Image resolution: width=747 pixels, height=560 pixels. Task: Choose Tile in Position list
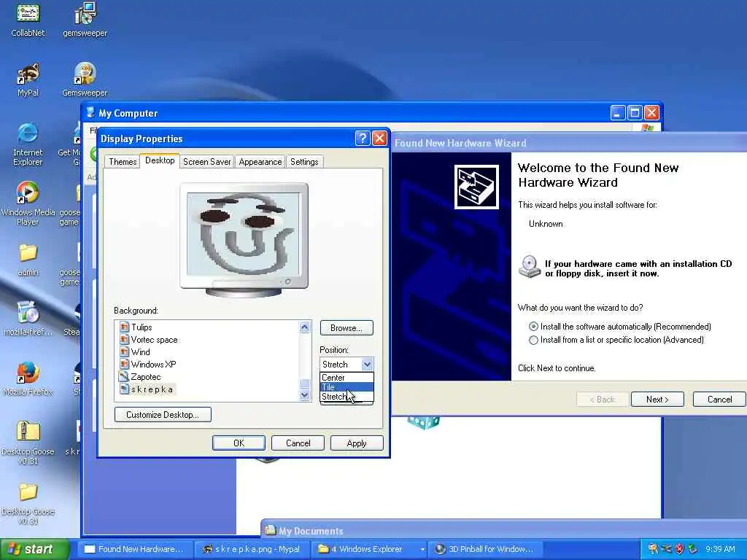point(347,387)
